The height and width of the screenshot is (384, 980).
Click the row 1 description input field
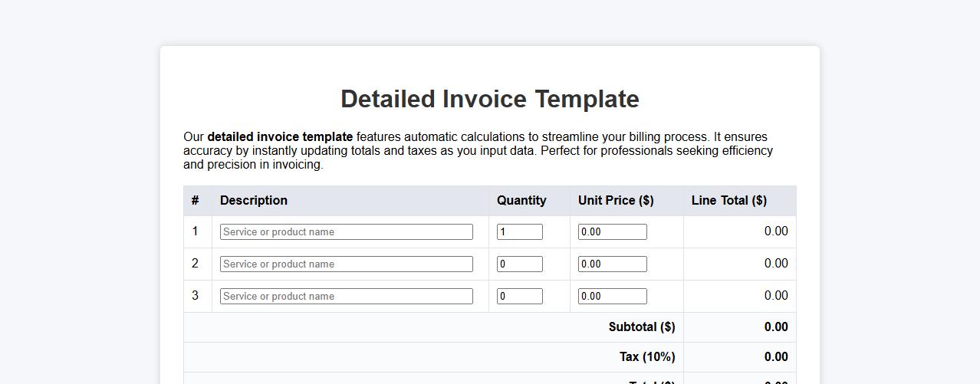[347, 231]
